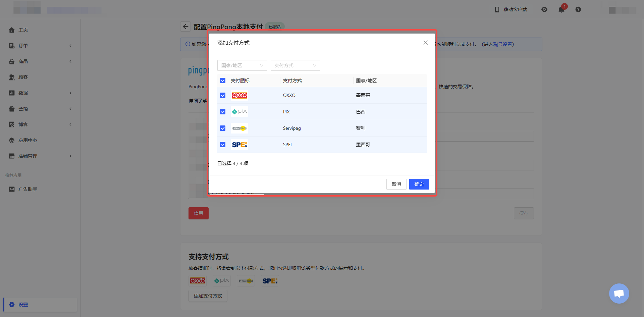Open the 广告助手 Ad icon

12,189
